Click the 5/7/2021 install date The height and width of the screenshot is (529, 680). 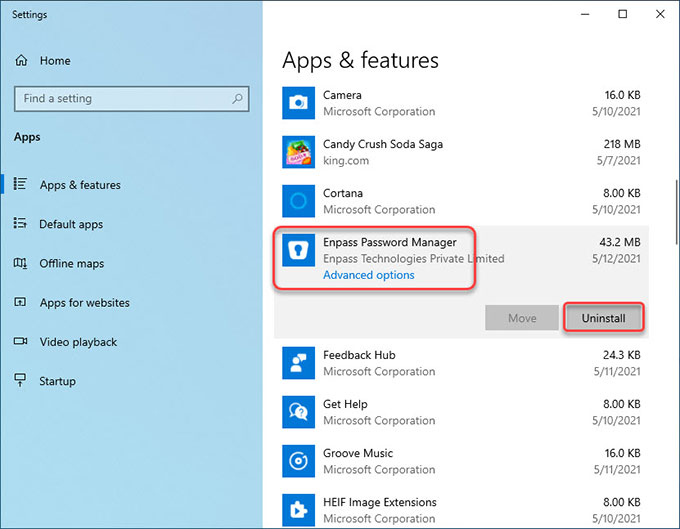point(618,161)
